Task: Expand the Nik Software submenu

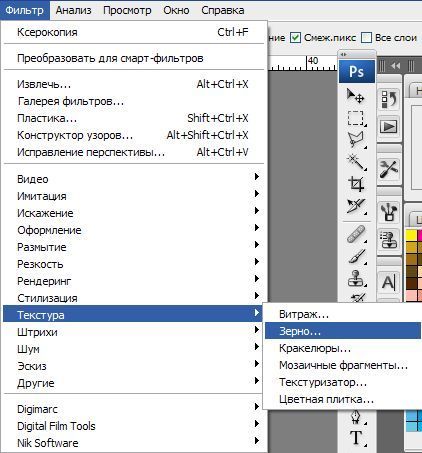Action: [x=134, y=443]
